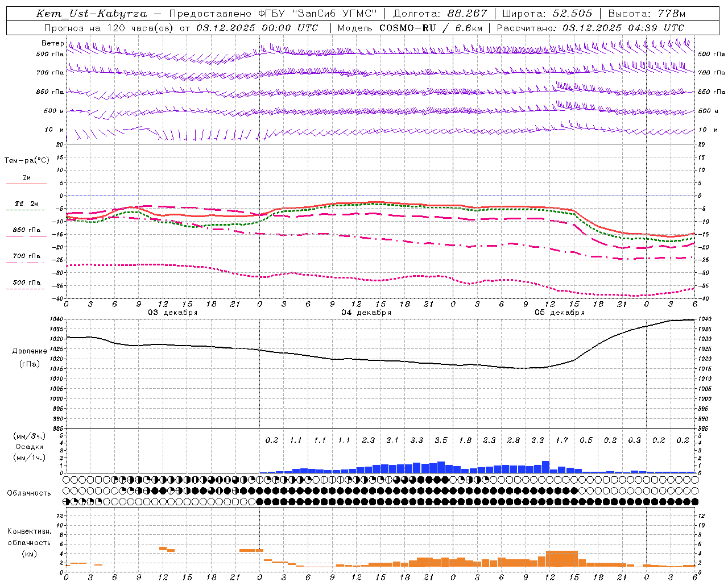Click the '05 декабря' date label
Viewport: 728px width, 582px height.
(x=560, y=313)
